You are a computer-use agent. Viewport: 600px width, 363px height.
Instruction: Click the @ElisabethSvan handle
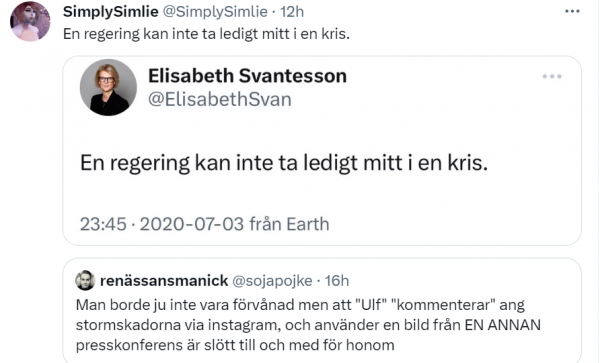tap(220, 99)
